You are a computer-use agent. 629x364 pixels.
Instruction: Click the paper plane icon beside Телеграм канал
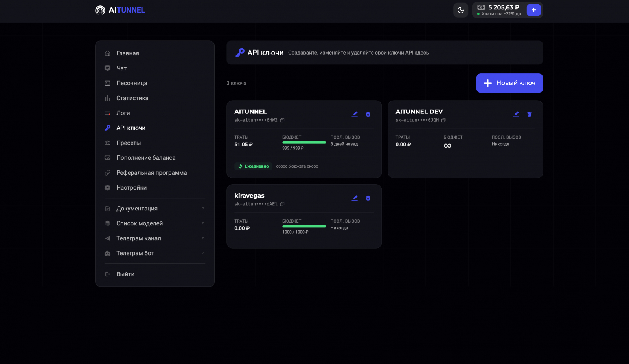tap(107, 238)
